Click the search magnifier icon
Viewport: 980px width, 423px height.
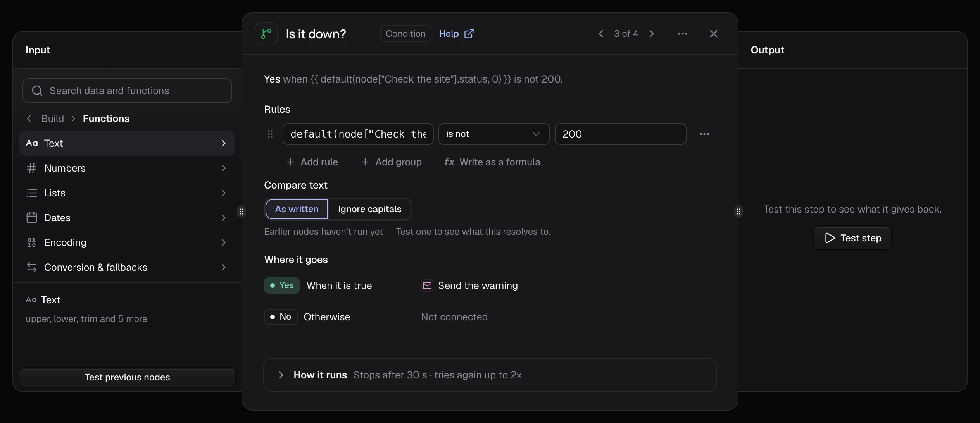pyautogui.click(x=37, y=91)
